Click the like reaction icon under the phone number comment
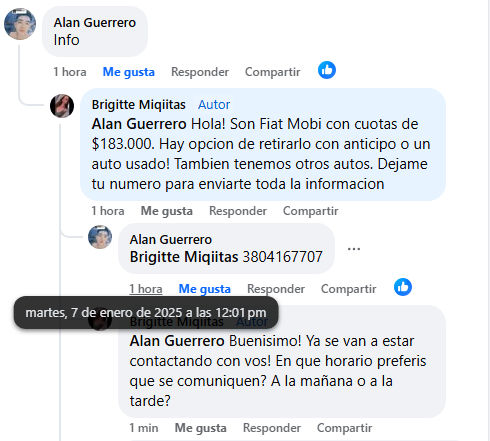Screen dimensions: 490x441 (403, 287)
